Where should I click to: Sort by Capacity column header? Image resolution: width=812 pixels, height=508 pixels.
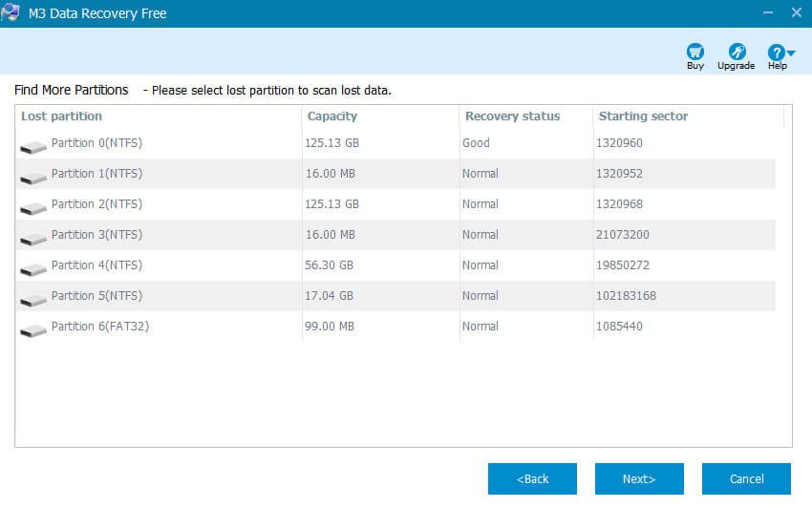point(332,116)
